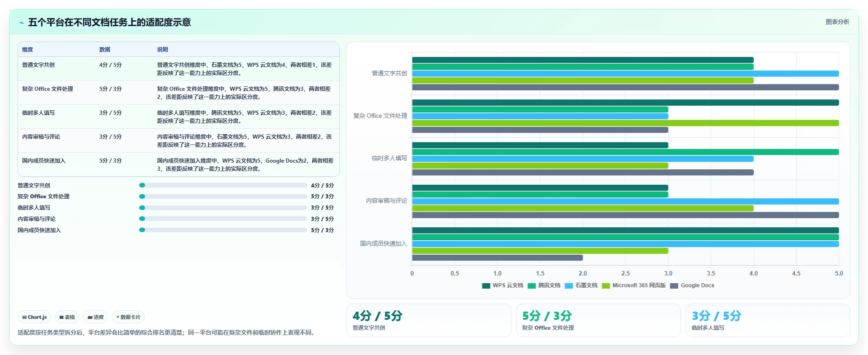Click the 普通文字共创 progress bar

(223, 185)
